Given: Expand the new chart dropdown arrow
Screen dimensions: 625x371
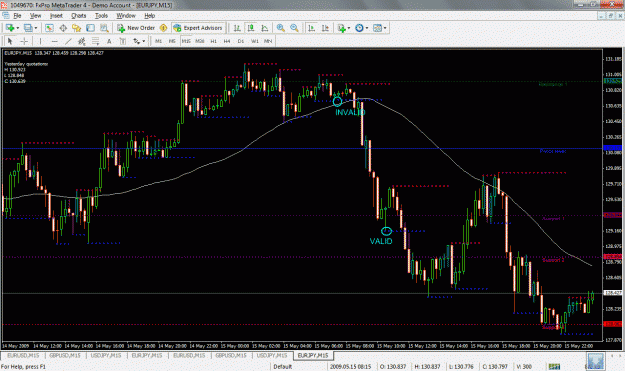Looking at the screenshot, I should tap(18, 28).
